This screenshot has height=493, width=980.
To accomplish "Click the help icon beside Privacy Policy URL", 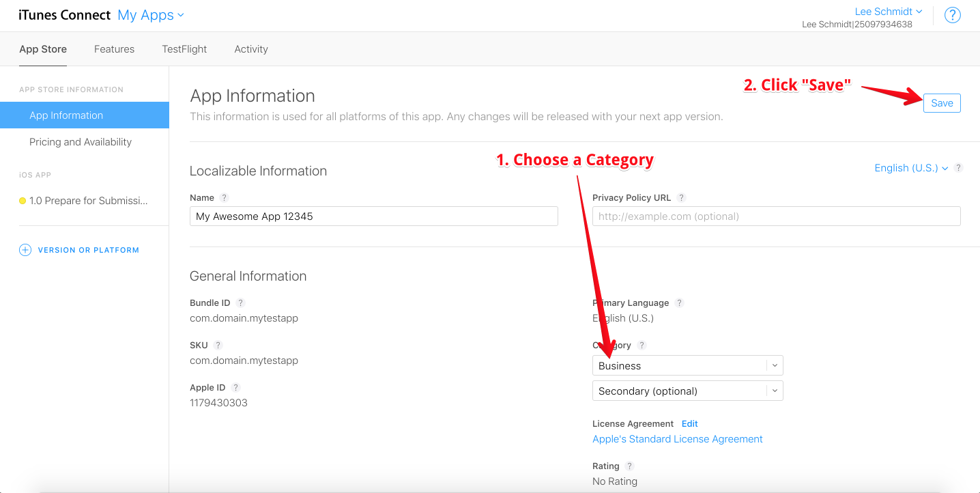I will point(681,197).
